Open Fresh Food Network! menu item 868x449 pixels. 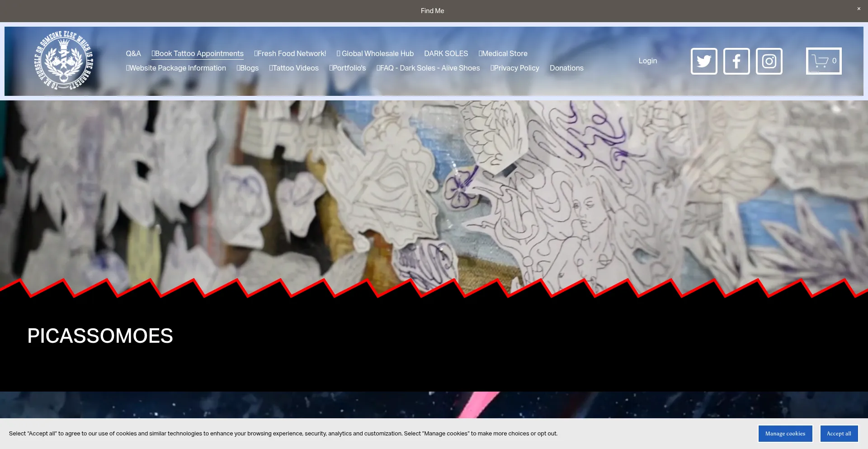290,53
